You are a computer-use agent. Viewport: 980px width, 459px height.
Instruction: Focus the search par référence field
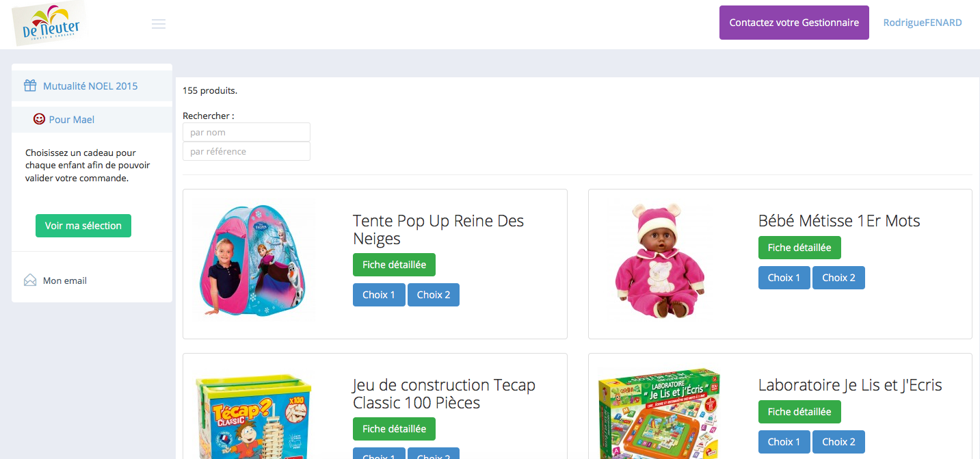[246, 151]
